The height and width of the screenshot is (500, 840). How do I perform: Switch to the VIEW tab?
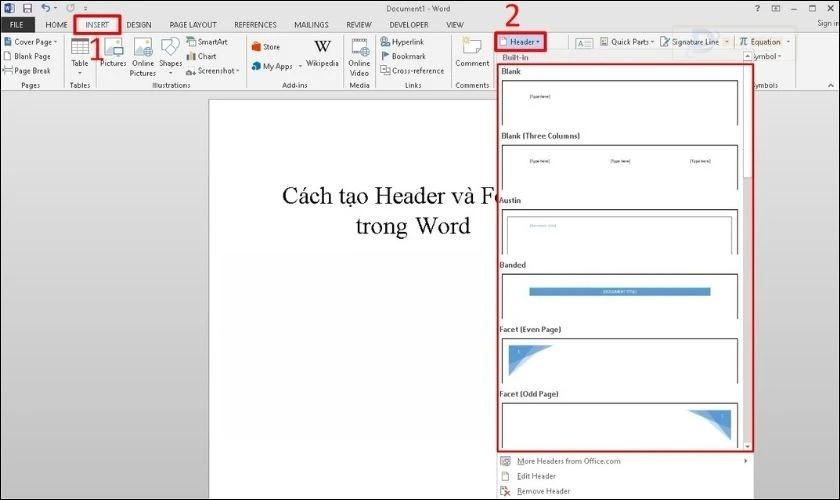pyautogui.click(x=454, y=25)
